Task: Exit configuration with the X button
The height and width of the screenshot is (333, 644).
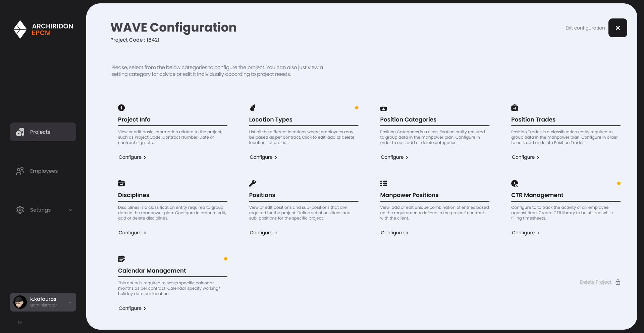Action: 618,28
